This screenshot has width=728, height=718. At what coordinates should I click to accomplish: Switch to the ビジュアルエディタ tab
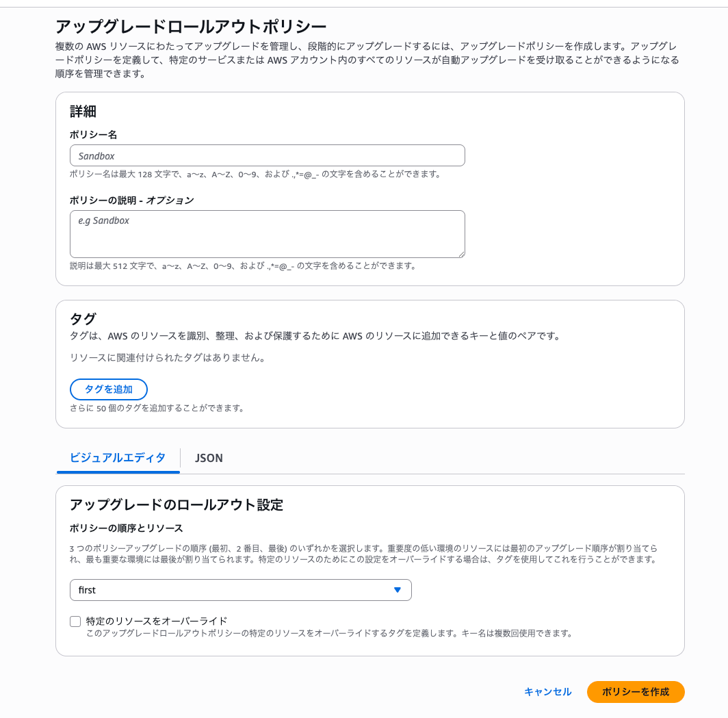(118, 458)
